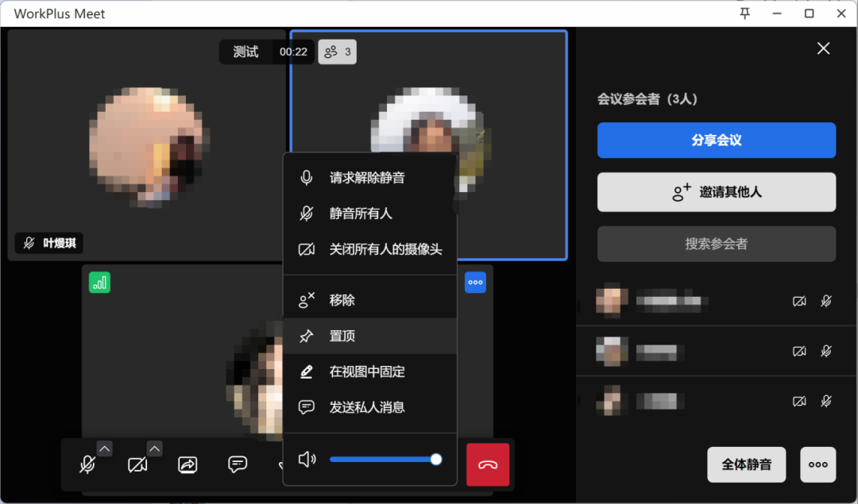
Task: Click the 全体静音 button
Action: coord(746,464)
